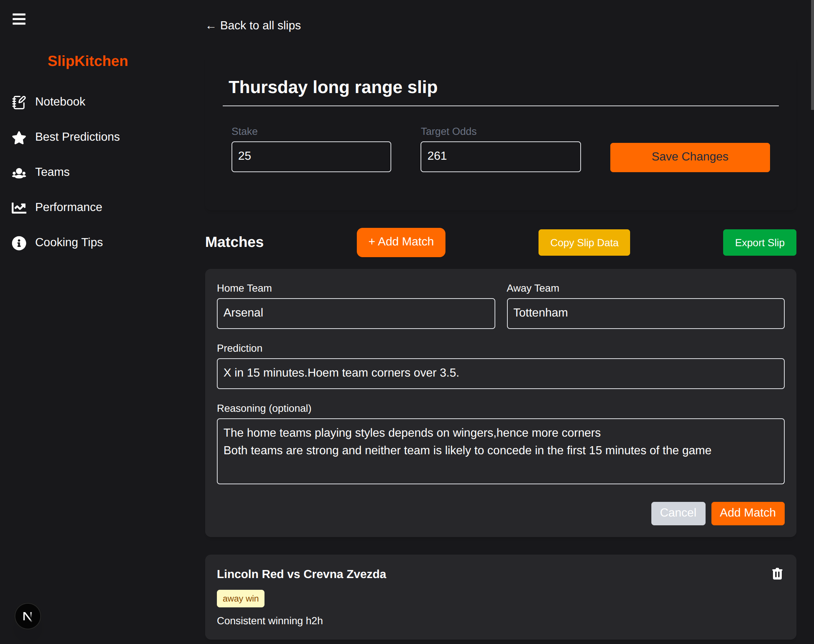Click the round N logo badge

[x=27, y=616]
